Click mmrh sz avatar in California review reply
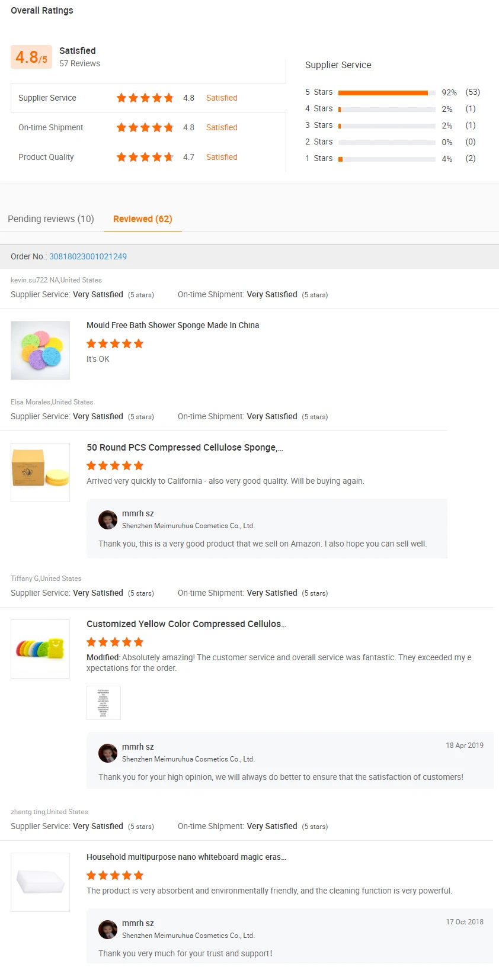 point(108,520)
